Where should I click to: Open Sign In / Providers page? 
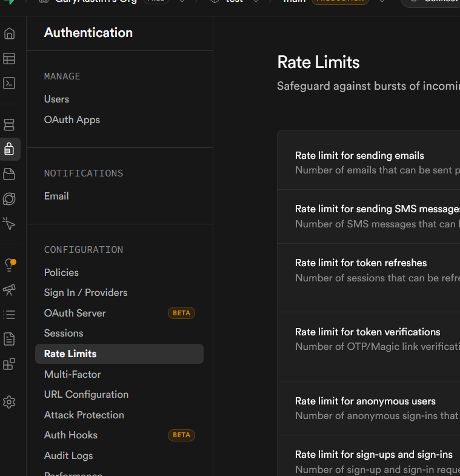point(85,292)
